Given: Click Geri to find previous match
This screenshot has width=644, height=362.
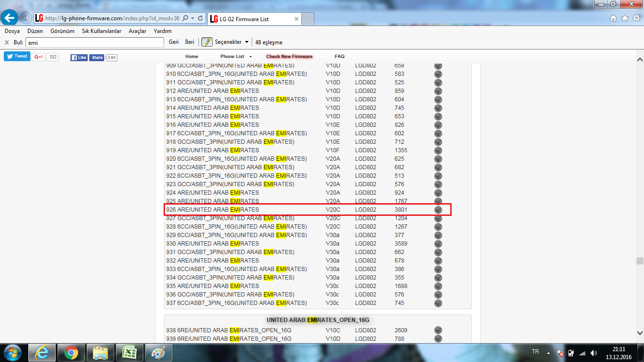Looking at the screenshot, I should 173,42.
